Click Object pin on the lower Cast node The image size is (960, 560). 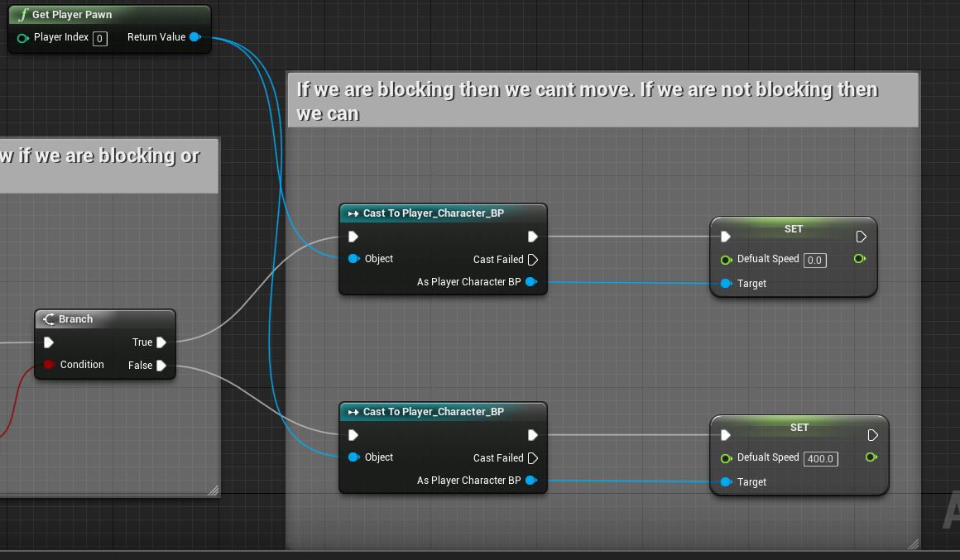coord(354,457)
